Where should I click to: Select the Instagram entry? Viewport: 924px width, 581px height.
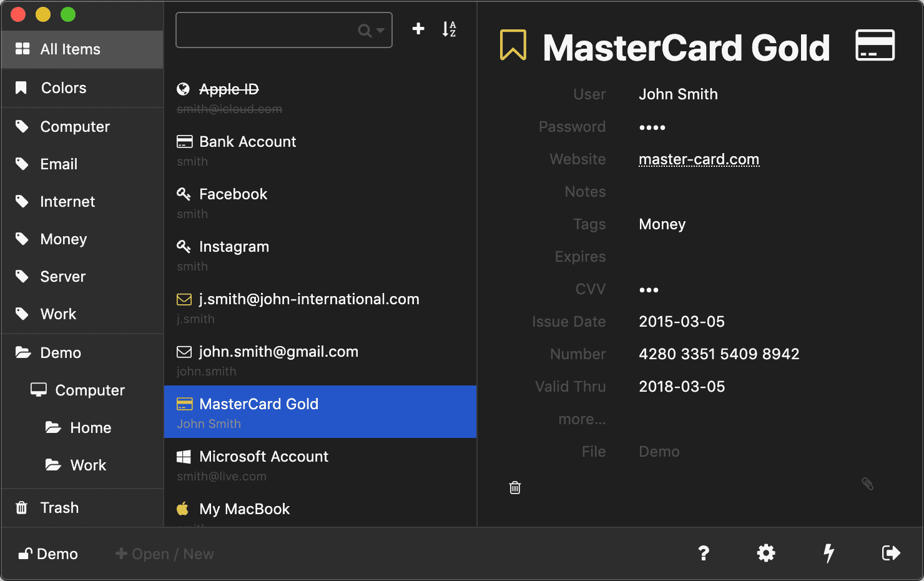(320, 254)
